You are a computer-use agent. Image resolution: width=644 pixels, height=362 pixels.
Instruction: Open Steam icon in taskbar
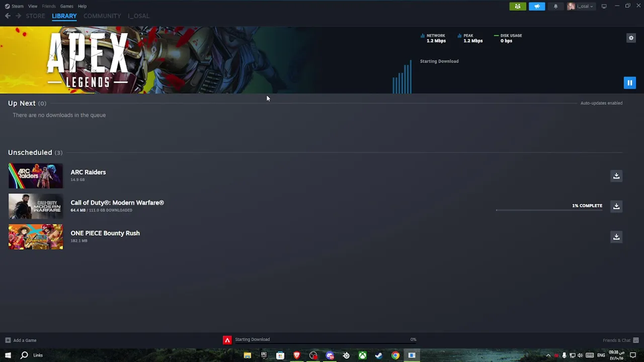coord(379,355)
